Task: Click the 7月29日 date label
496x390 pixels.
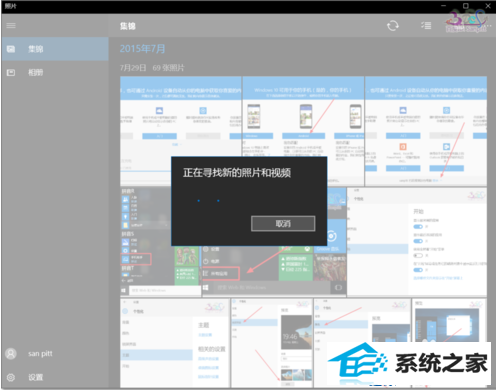Action: [x=133, y=68]
